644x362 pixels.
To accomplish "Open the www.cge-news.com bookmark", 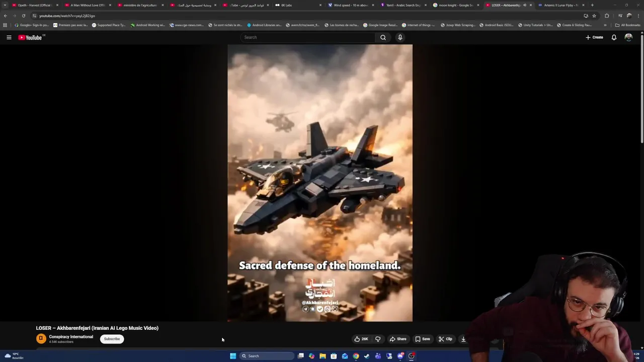I will point(187,25).
